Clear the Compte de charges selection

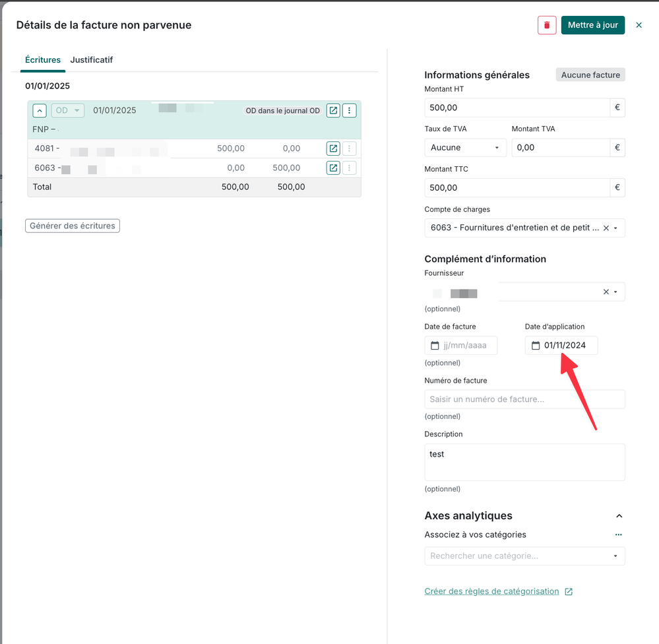(x=606, y=228)
